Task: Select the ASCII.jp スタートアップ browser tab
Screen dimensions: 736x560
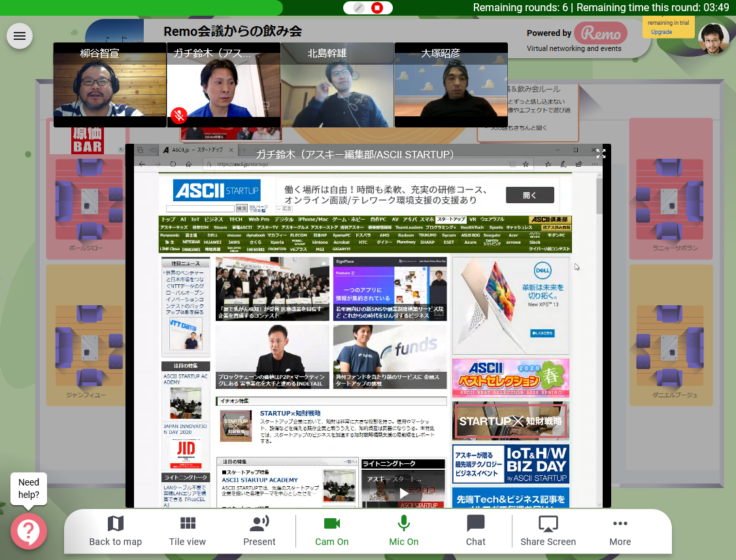Action: click(197, 150)
